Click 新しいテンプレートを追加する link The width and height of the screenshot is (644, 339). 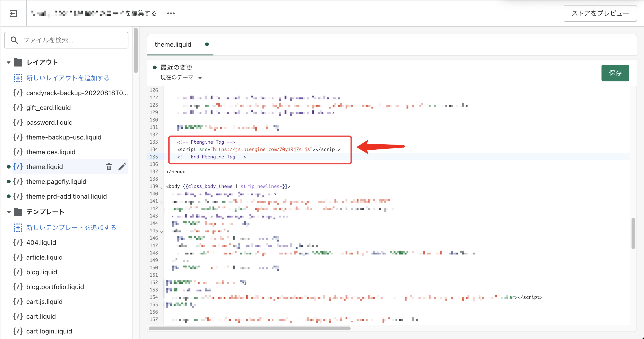[71, 227]
